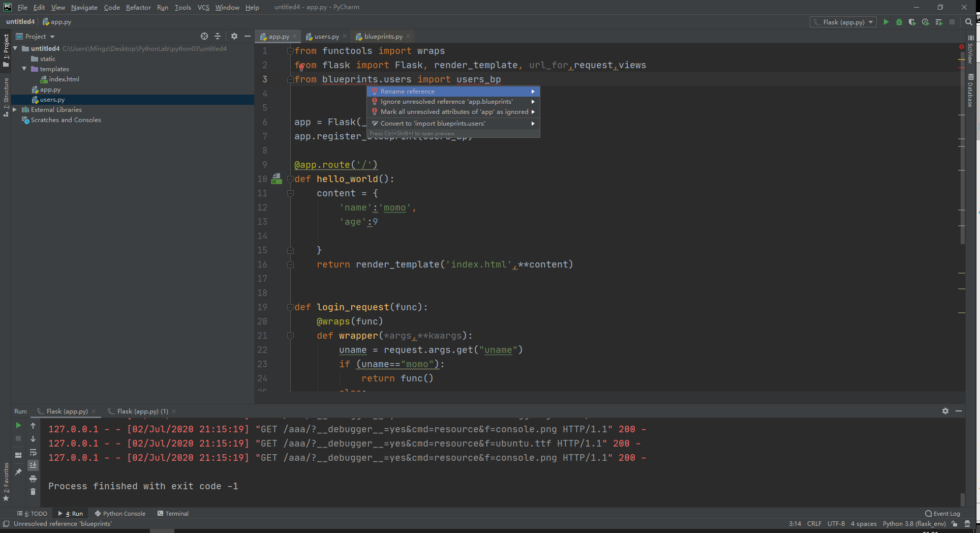Choose Convert to 'import blueprints.users'

[453, 124]
